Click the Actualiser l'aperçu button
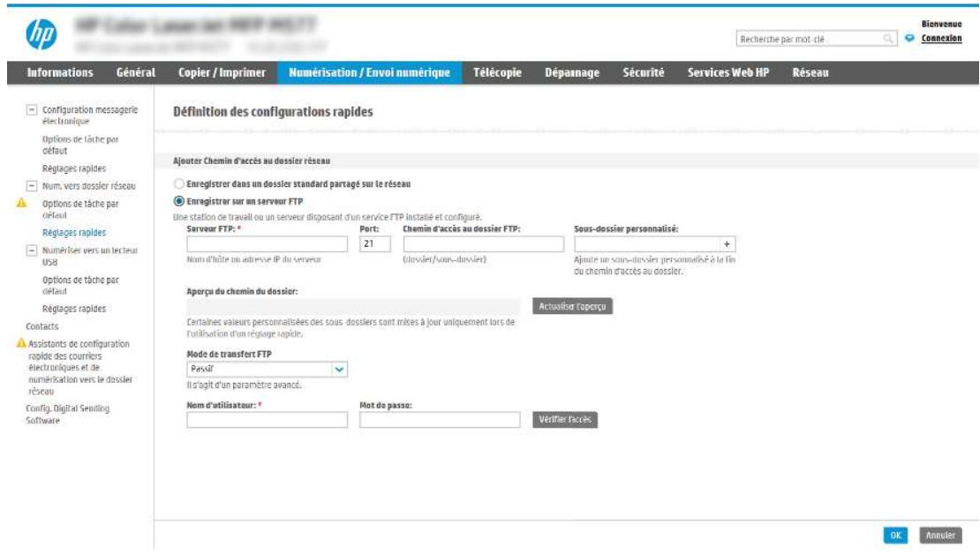 pyautogui.click(x=572, y=306)
